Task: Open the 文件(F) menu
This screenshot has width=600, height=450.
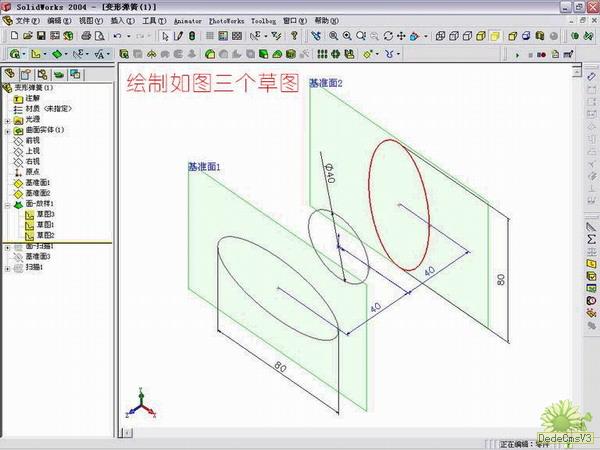Action: pos(28,20)
